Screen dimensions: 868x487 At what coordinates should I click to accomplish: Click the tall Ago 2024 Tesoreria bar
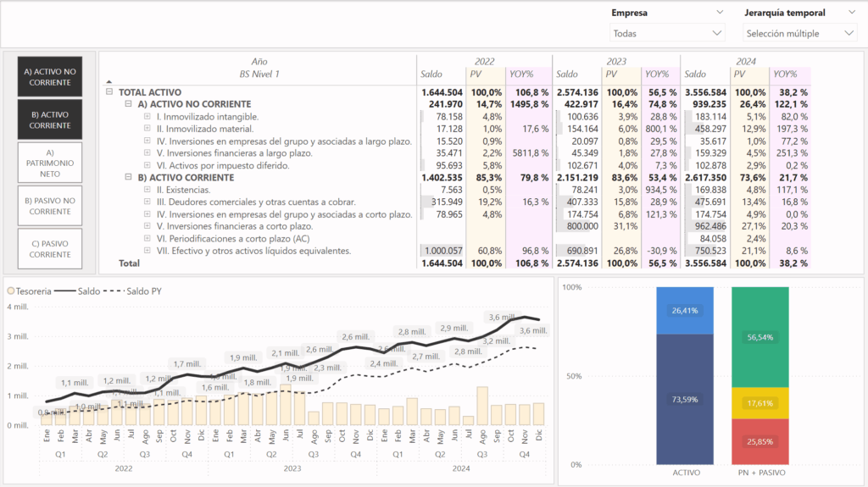point(482,406)
